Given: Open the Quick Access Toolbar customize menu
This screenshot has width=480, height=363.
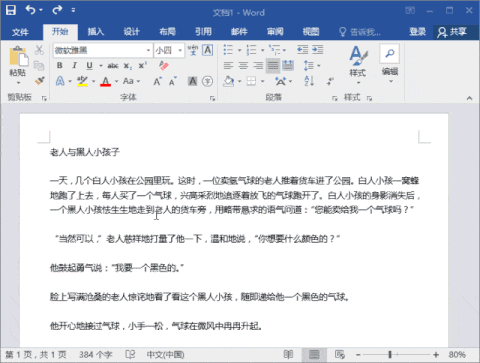Looking at the screenshot, I should click(x=73, y=10).
